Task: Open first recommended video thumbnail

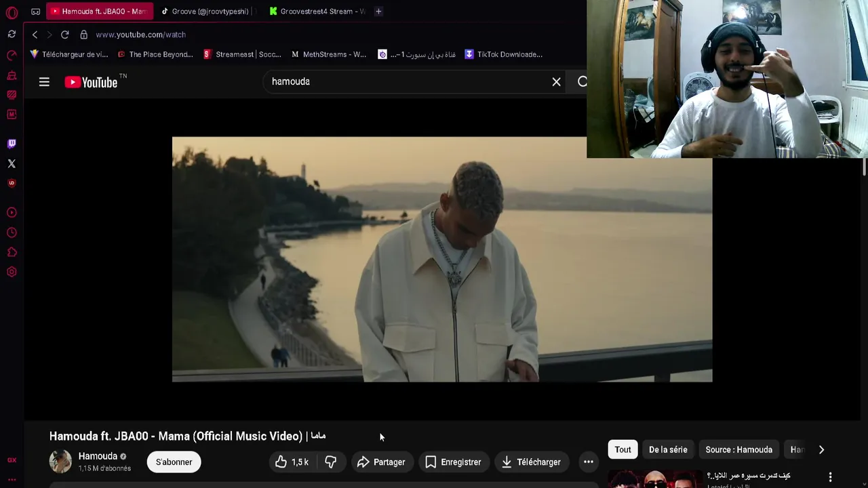Action: point(654,479)
